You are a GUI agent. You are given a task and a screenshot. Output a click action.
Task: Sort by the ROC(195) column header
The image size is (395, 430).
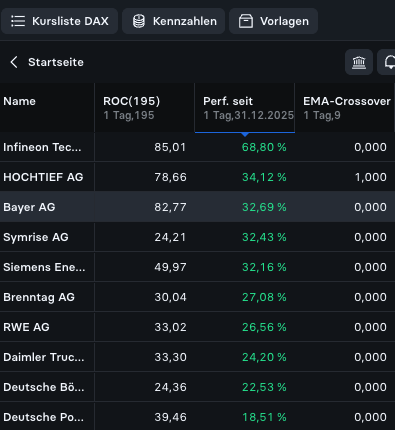click(x=144, y=107)
